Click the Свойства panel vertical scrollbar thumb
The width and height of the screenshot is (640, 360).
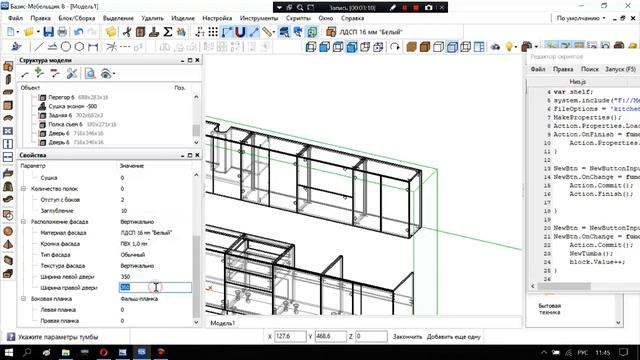tap(196, 276)
